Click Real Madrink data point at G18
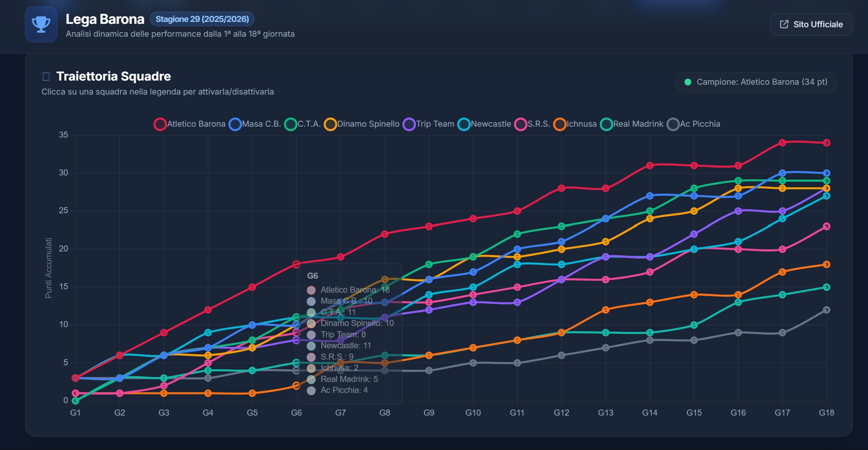Image resolution: width=868 pixels, height=450 pixels. tap(826, 287)
